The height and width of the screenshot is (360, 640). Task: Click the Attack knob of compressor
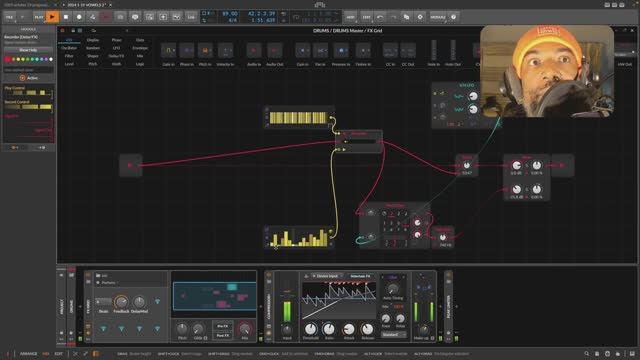(349, 329)
